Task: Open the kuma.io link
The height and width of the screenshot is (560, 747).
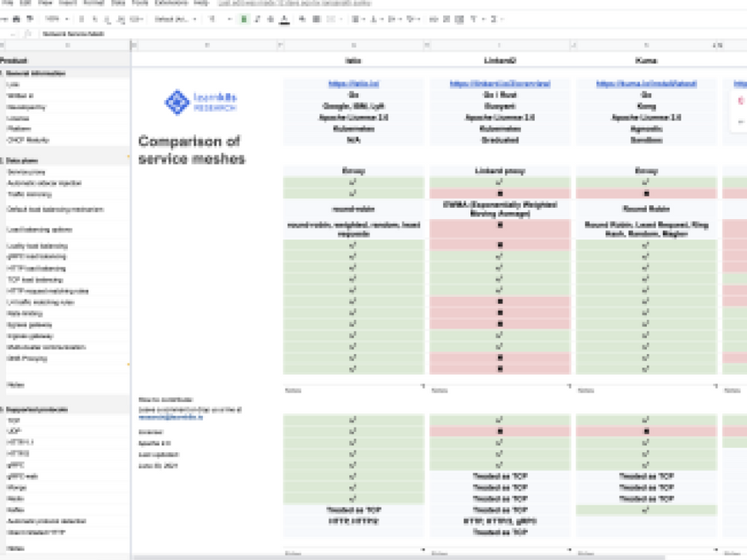Action: click(646, 84)
